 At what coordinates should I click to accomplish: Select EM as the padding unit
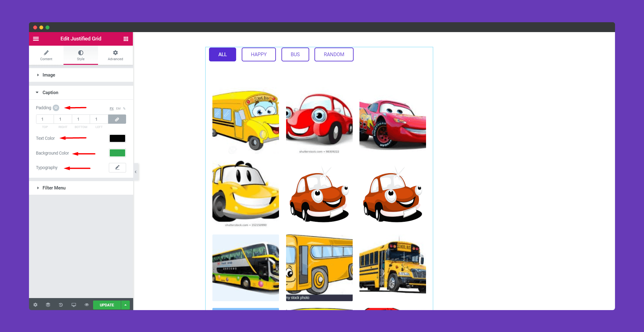118,109
